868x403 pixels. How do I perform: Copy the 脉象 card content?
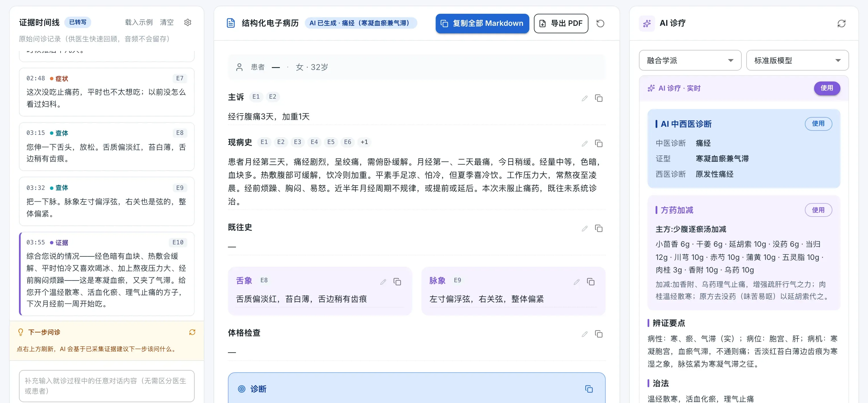point(590,281)
